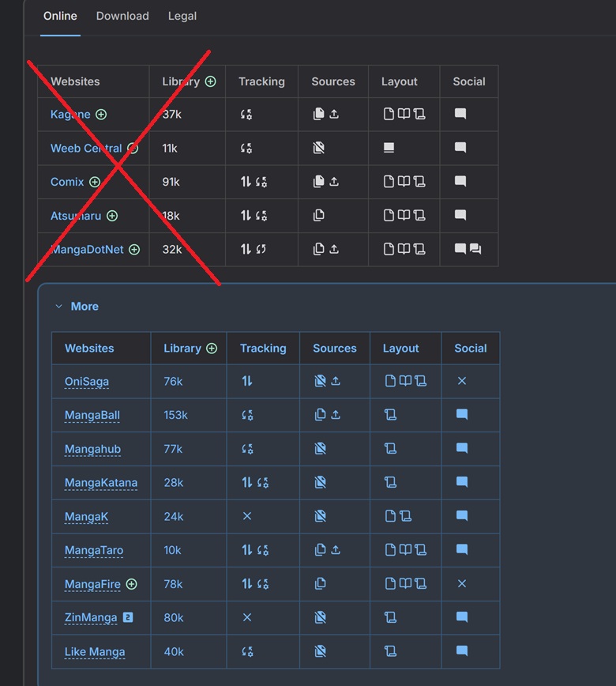Screen dimensions: 616x686
Task: Open the Comix website link
Action: (67, 182)
